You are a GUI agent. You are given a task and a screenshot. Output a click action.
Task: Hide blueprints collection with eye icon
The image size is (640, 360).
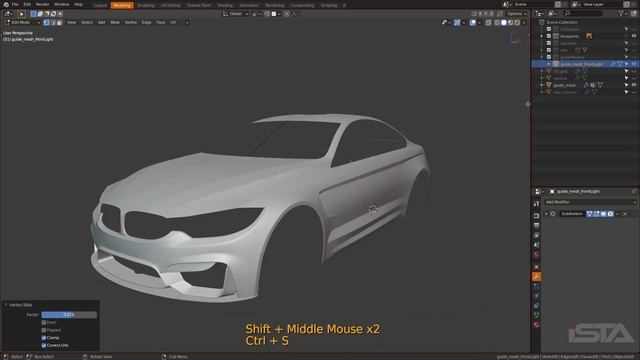pos(634,36)
